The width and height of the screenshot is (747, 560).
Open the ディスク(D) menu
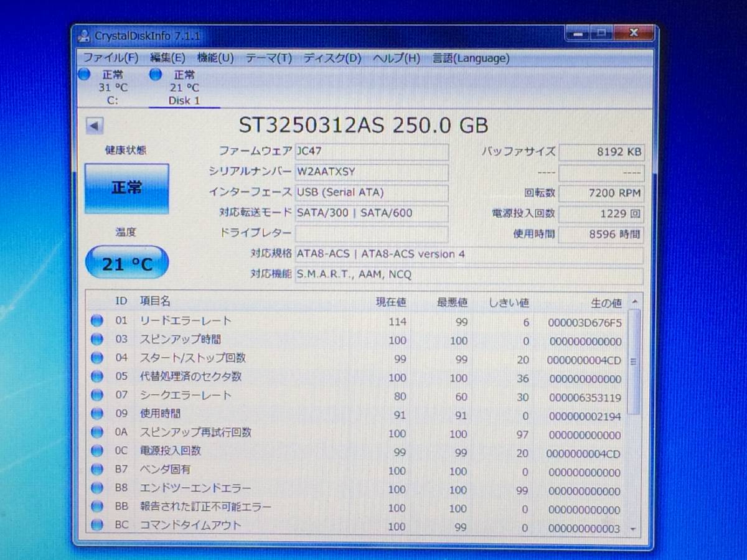coord(332,58)
